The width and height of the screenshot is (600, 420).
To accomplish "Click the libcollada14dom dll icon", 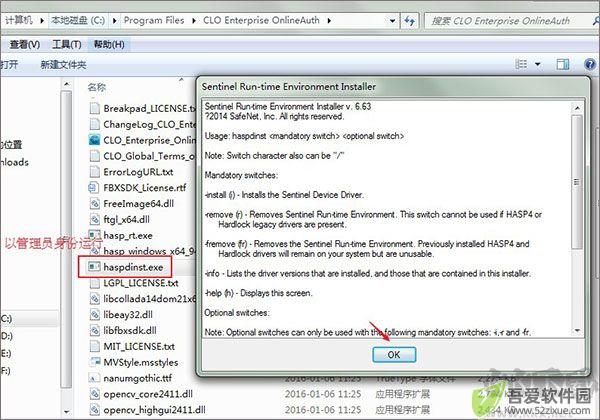I will pos(94,299).
